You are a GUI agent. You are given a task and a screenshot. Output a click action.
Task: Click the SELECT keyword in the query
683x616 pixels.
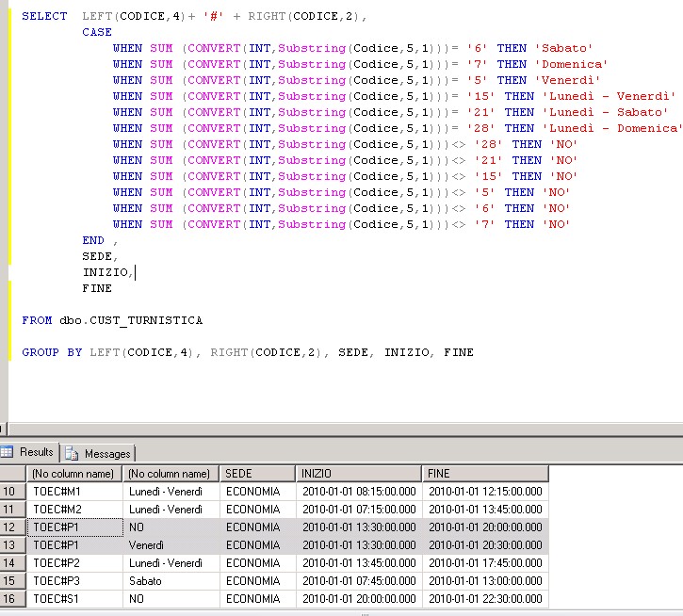pyautogui.click(x=44, y=16)
